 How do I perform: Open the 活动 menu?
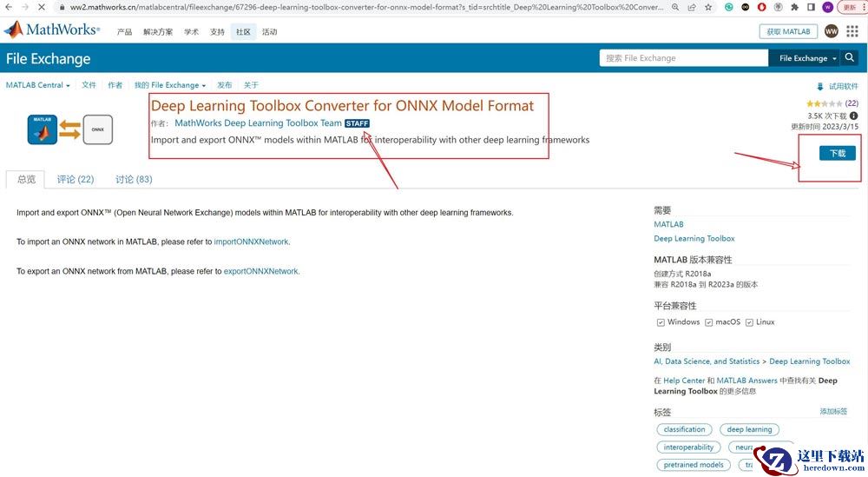tap(270, 32)
